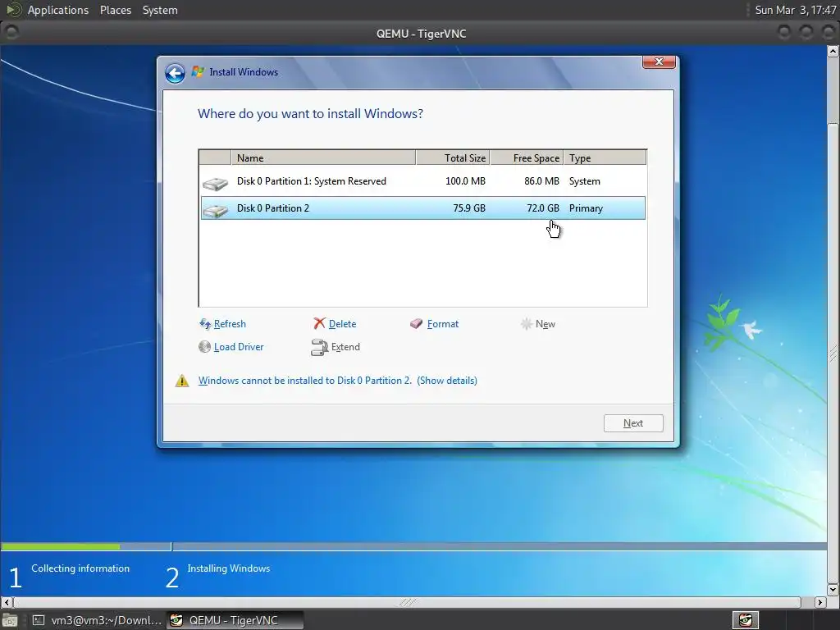Click the horizontal scrollbar thumb

[407, 601]
